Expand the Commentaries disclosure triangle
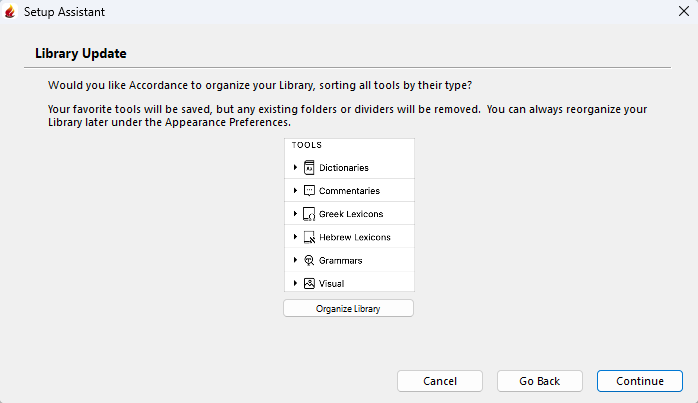 pyautogui.click(x=295, y=191)
